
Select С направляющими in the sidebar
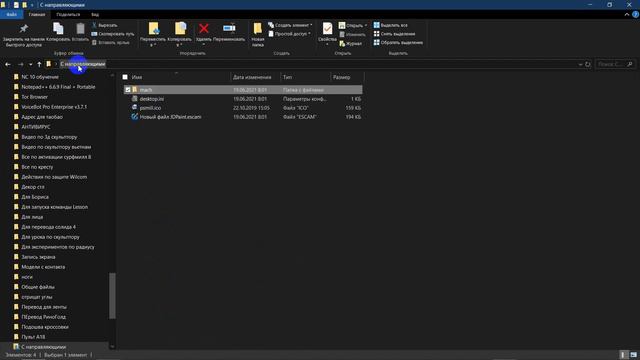(x=43, y=347)
